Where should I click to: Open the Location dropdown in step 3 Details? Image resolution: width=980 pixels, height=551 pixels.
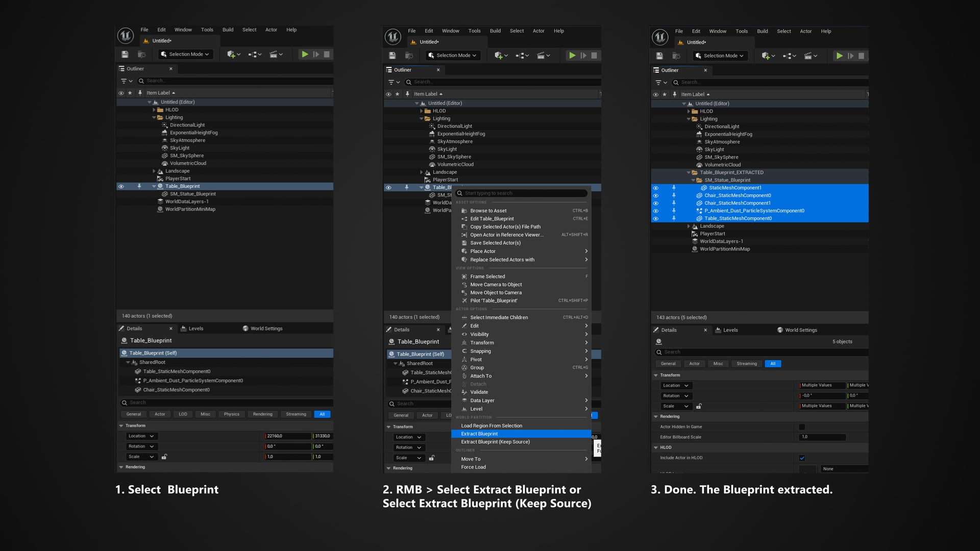point(676,386)
